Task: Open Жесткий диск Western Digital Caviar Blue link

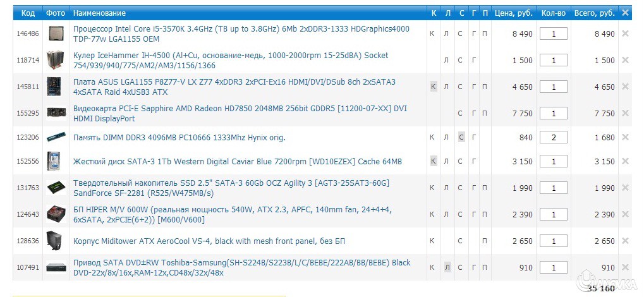Action: (x=238, y=161)
